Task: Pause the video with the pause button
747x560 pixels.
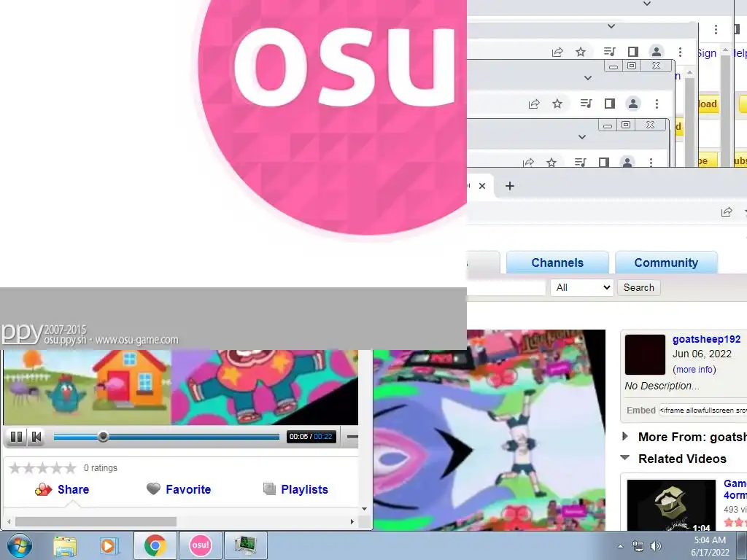Action: pyautogui.click(x=16, y=437)
